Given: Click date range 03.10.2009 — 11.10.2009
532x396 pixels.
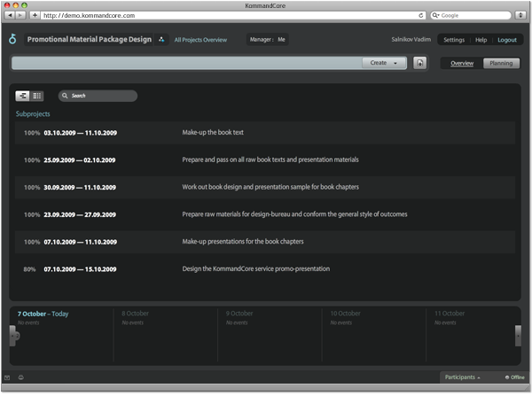Looking at the screenshot, I should [81, 133].
